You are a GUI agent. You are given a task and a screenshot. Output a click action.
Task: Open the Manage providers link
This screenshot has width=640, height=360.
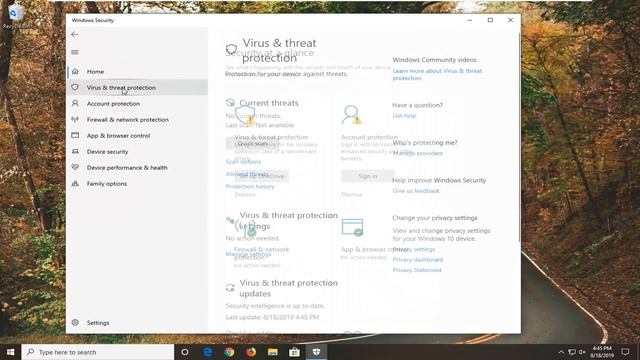pos(418,153)
